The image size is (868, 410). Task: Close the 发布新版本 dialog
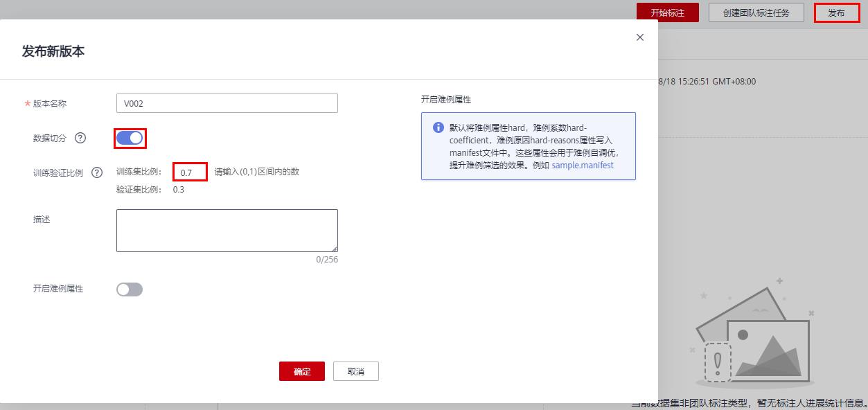tap(639, 37)
